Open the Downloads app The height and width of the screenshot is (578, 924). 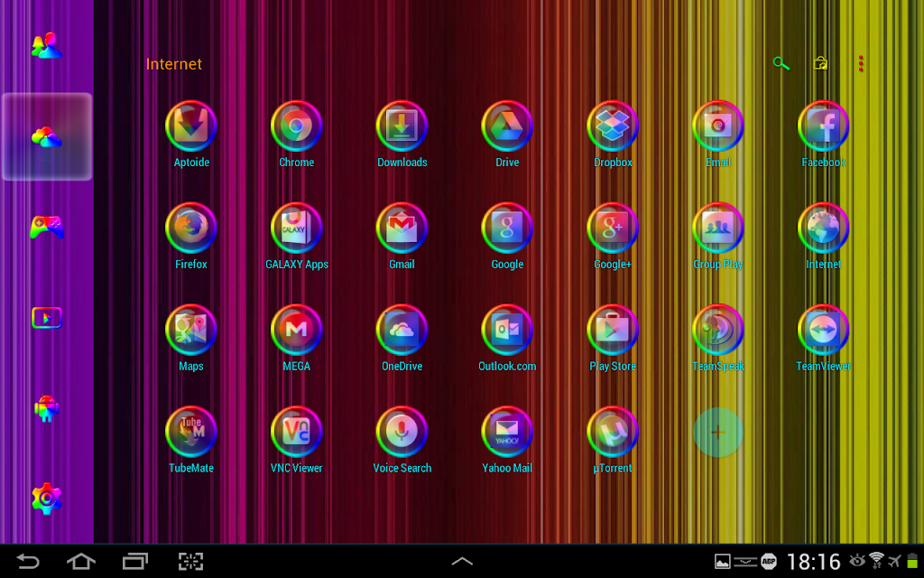[x=402, y=126]
